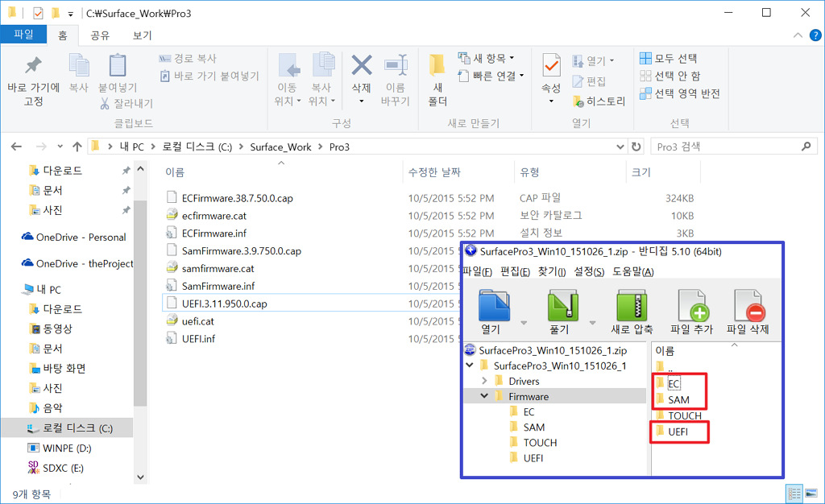The height and width of the screenshot is (504, 825).
Task: Click Invert selection (선택 영역 반전)
Action: click(x=680, y=93)
